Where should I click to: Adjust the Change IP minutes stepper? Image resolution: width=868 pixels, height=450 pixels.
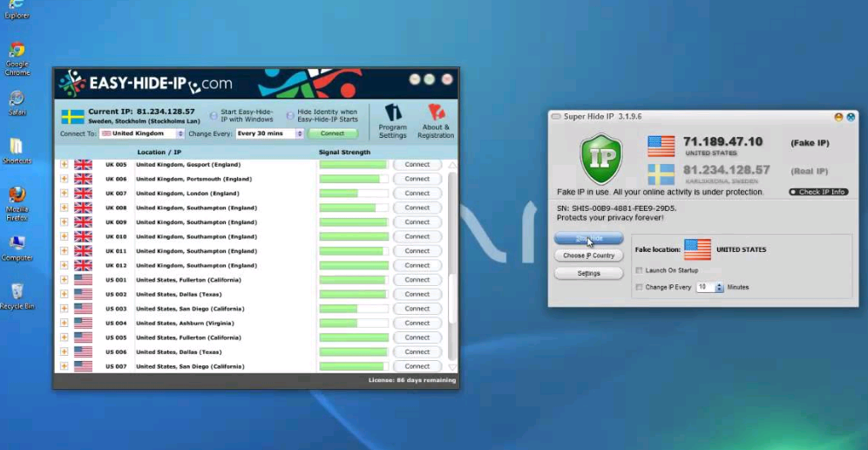[x=719, y=288]
